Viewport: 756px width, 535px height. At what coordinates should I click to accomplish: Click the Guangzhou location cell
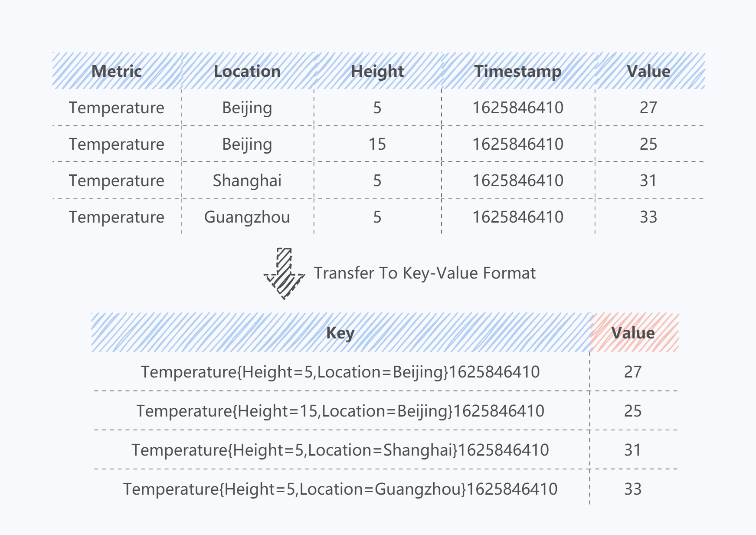[247, 217]
